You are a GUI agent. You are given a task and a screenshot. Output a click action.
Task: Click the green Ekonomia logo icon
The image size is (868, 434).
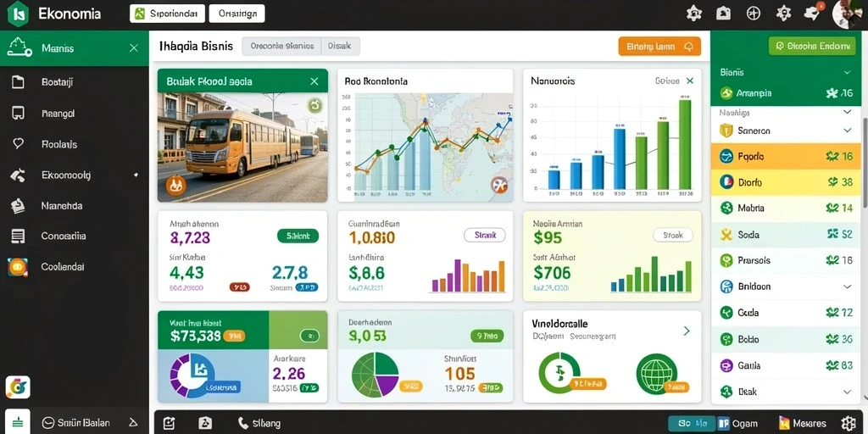(18, 14)
